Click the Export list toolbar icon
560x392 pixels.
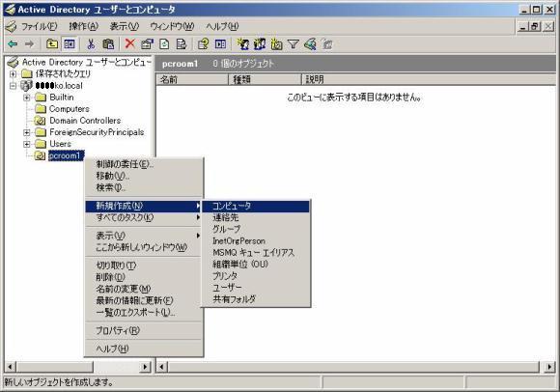(182, 44)
